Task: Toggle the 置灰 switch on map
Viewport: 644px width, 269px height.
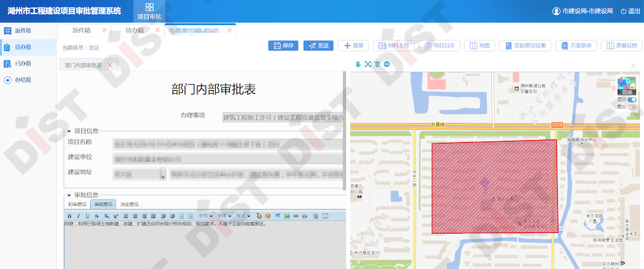Action: (x=632, y=107)
